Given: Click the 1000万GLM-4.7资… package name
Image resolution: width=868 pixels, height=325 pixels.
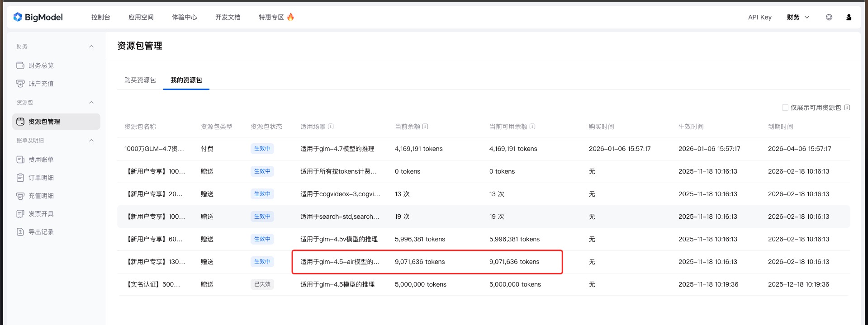Looking at the screenshot, I should (x=154, y=149).
